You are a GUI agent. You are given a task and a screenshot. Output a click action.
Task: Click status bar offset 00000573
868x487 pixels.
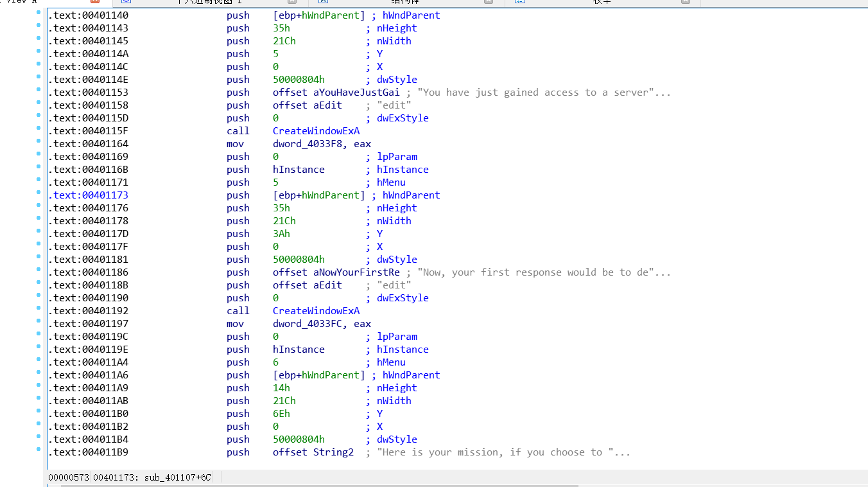(68, 477)
